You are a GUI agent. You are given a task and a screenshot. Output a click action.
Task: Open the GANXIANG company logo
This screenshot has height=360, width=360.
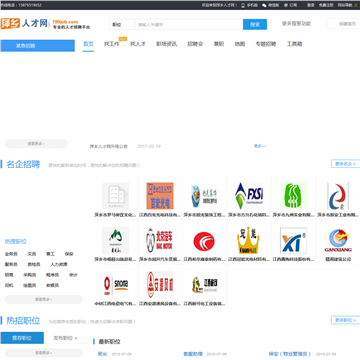tap(338, 240)
